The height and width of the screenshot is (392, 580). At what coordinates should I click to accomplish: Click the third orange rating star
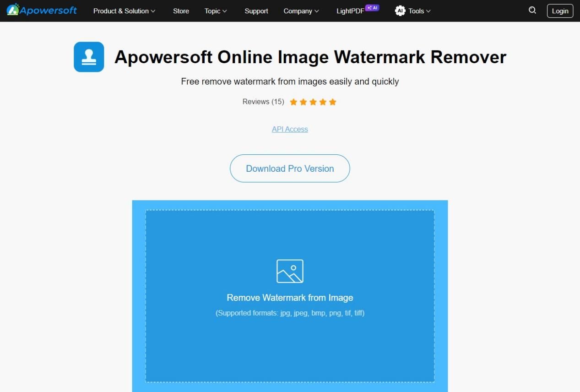coord(313,102)
